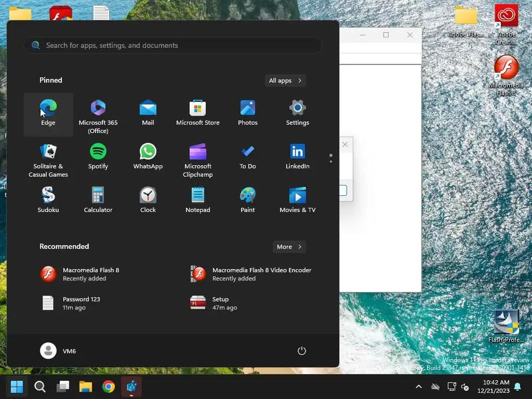Open the Paint app
532x399 pixels.
point(248,201)
